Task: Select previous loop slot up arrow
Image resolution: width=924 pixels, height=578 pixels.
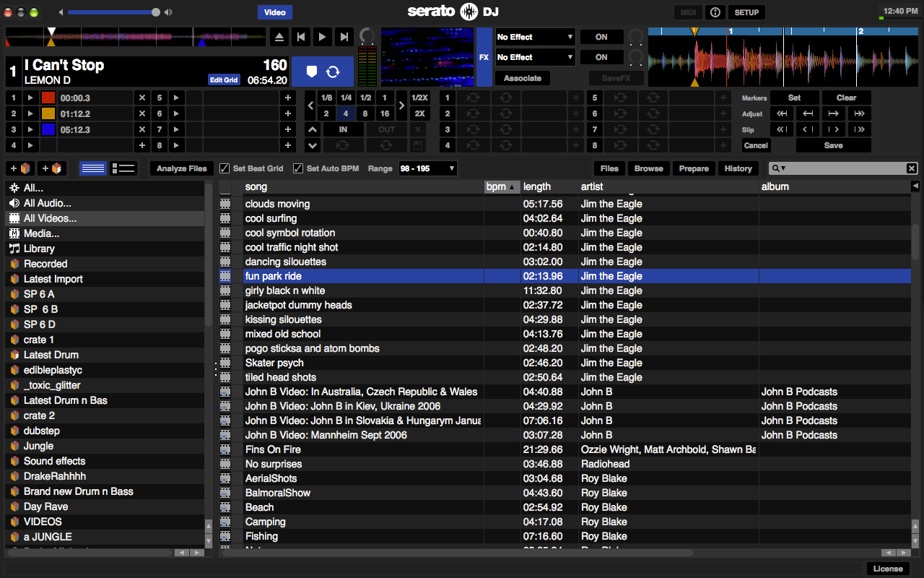Action: pyautogui.click(x=312, y=129)
